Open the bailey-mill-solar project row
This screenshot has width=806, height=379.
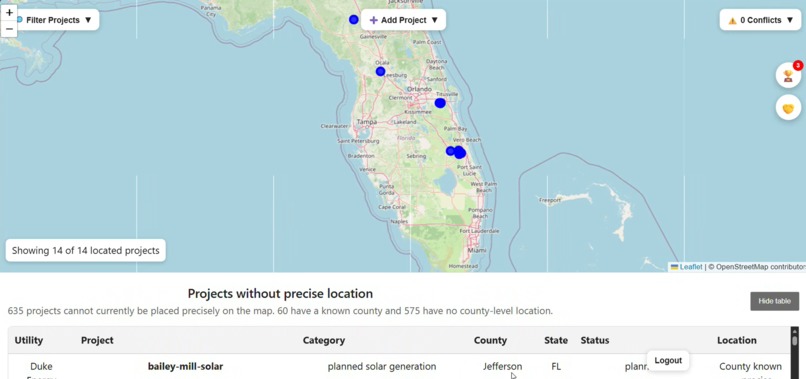point(186,367)
